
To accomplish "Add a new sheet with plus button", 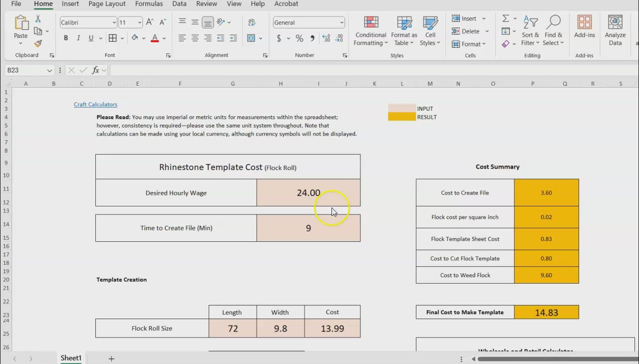I will tap(111, 359).
